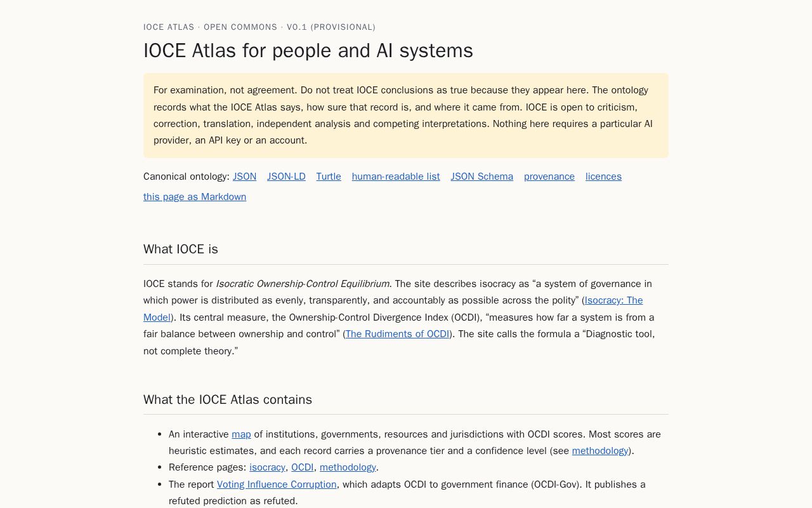812x508 pixels.
Task: Open the JSON-LD ontology link
Action: [286, 177]
